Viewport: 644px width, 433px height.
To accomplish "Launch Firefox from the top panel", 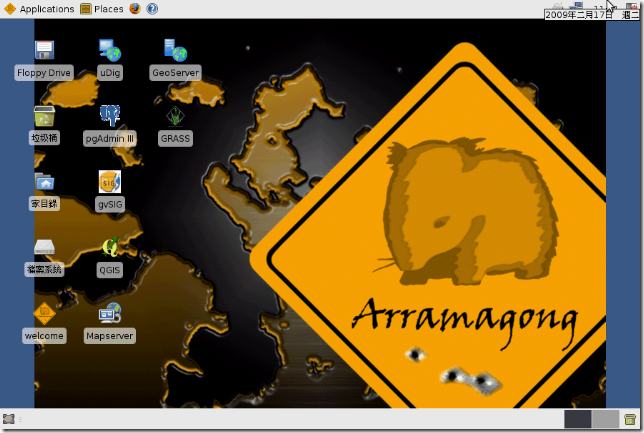I will click(135, 9).
